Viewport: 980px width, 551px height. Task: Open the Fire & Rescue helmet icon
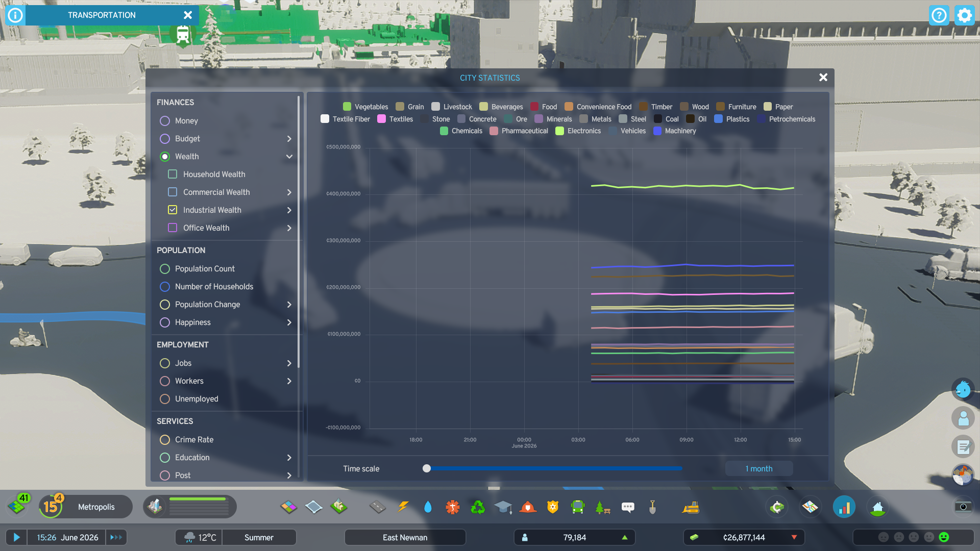point(528,507)
